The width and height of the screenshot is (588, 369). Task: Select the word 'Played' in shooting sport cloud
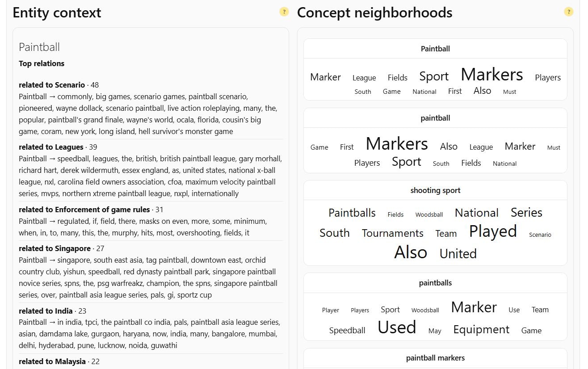(x=493, y=231)
